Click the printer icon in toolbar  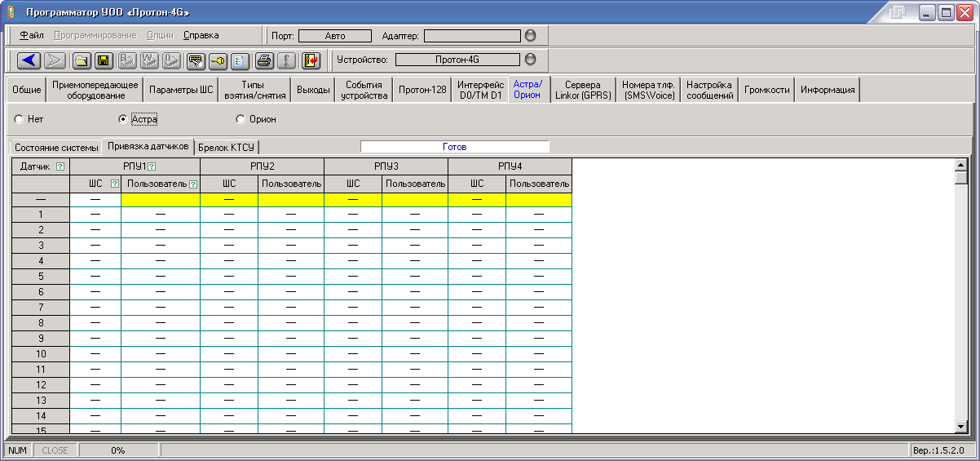coord(264,60)
